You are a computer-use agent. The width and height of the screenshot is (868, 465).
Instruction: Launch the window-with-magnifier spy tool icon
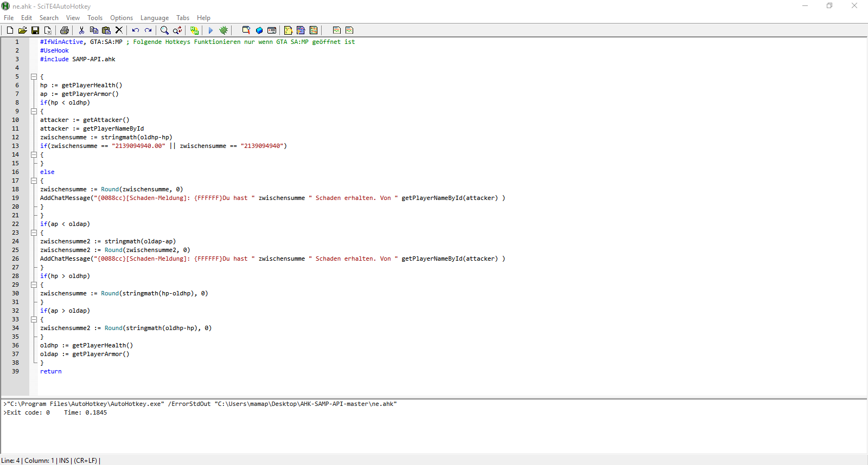[x=246, y=30]
